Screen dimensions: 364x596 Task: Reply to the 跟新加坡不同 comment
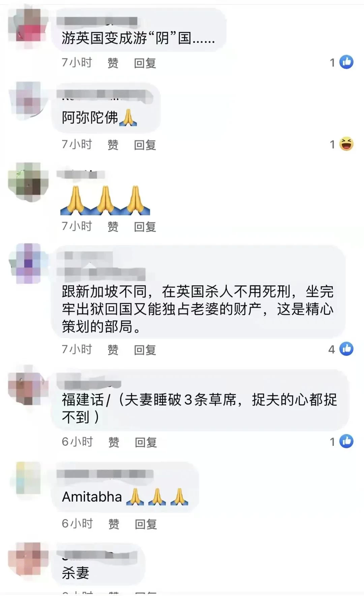tap(145, 350)
